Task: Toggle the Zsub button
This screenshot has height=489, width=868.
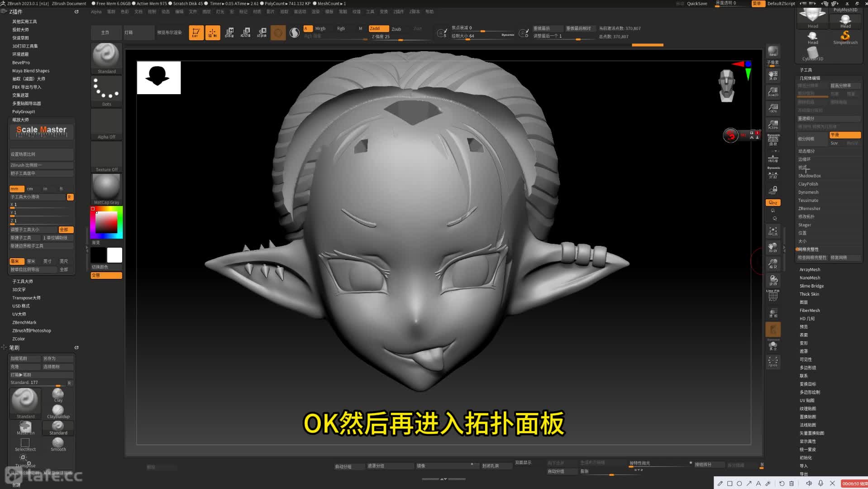Action: point(396,29)
